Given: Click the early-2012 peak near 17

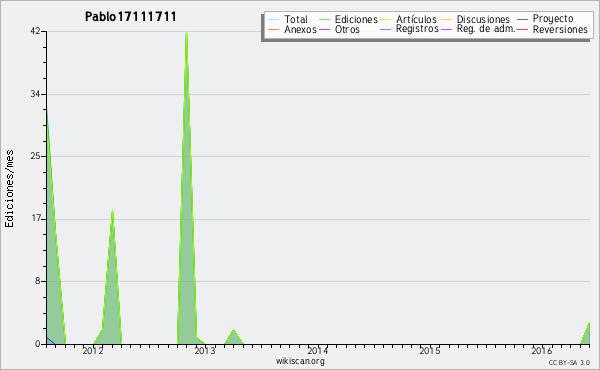Looking at the screenshot, I should point(112,211).
